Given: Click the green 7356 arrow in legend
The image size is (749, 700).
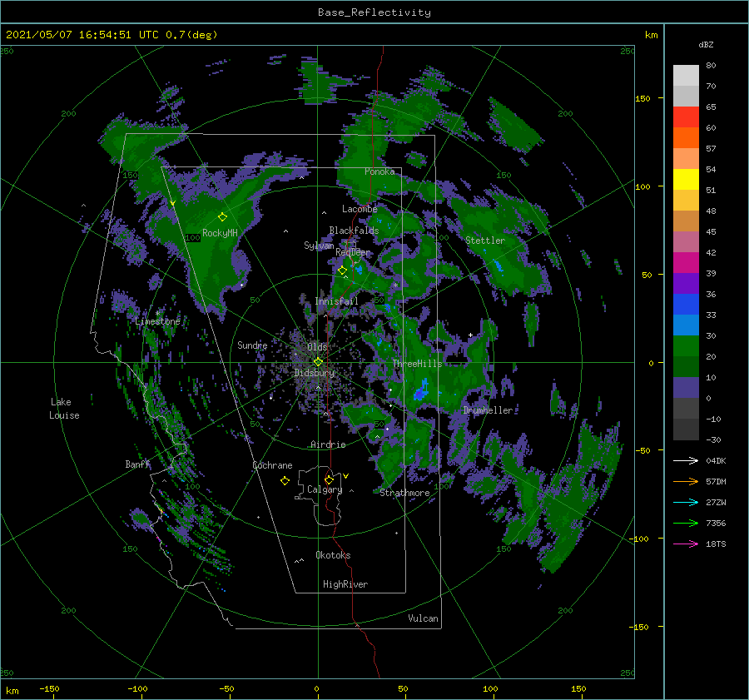Looking at the screenshot, I should [x=686, y=524].
